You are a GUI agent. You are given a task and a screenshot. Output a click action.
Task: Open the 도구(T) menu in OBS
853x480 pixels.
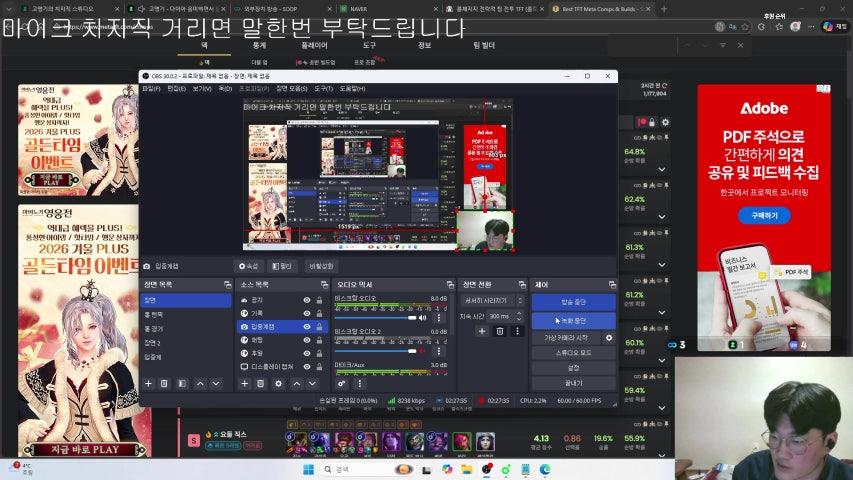coord(323,89)
